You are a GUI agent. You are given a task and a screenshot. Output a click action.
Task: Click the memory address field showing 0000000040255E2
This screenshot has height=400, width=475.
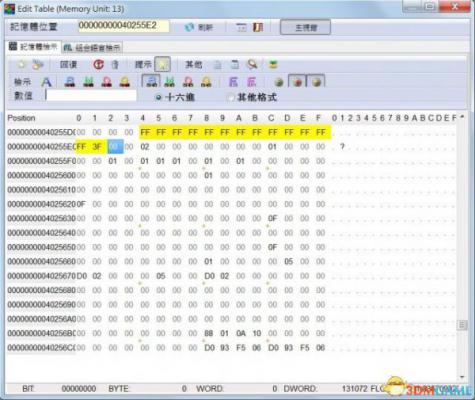coord(124,26)
